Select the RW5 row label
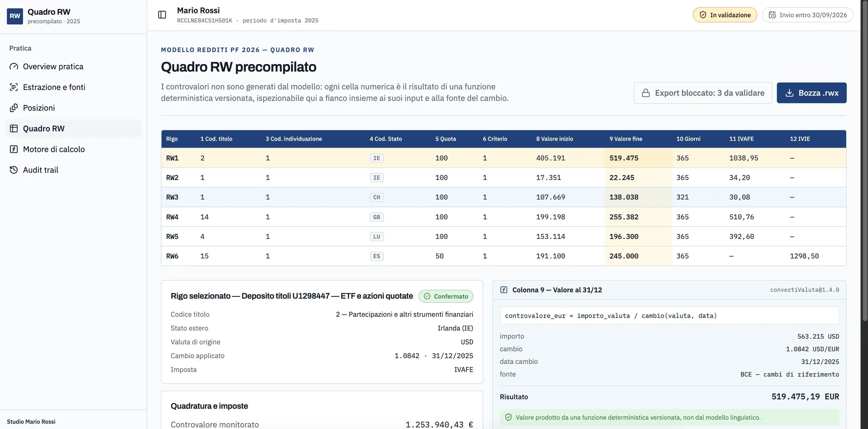This screenshot has height=429, width=868. [172, 237]
